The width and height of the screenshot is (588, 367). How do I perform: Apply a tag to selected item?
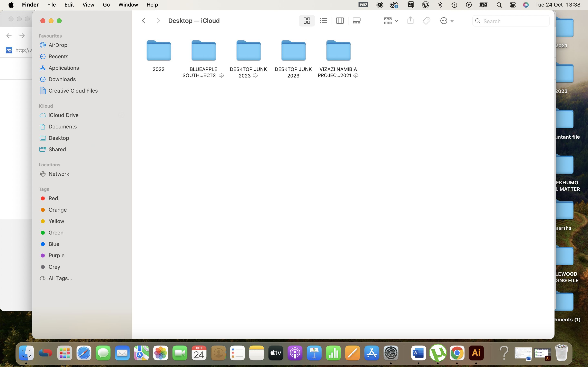click(427, 20)
